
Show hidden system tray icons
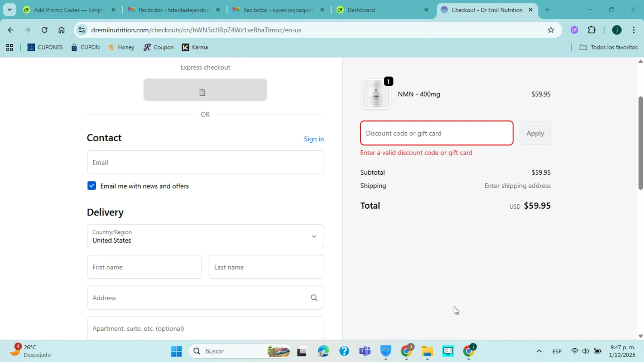[539, 351]
